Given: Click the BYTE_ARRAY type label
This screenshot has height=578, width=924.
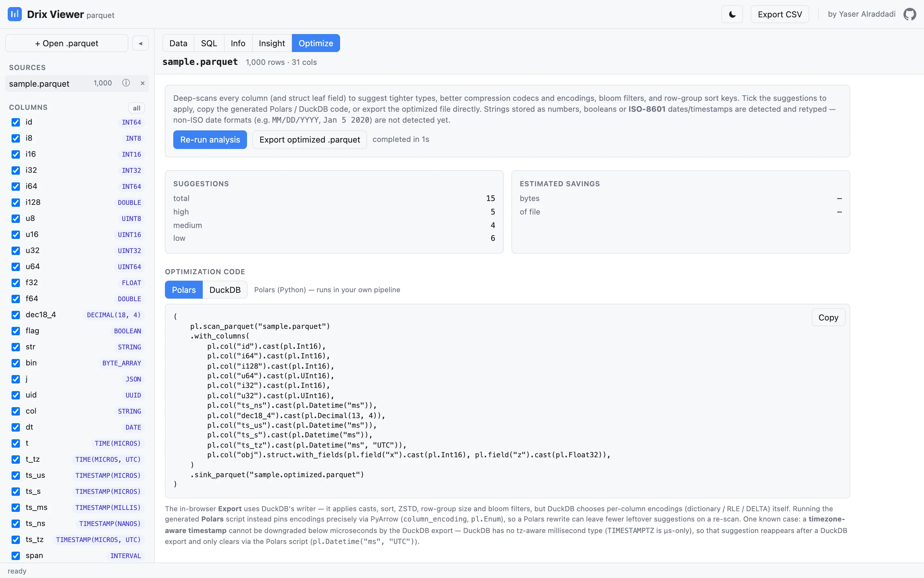Looking at the screenshot, I should [x=122, y=363].
